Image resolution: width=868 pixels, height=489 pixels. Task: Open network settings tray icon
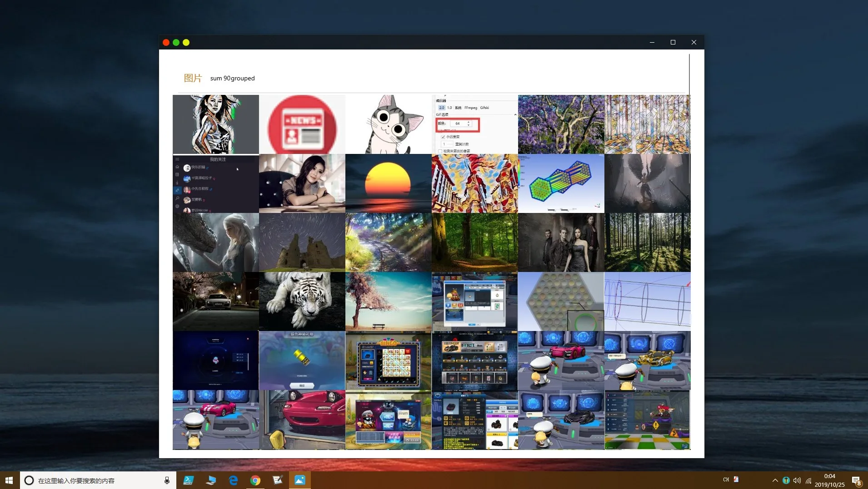pos(808,480)
